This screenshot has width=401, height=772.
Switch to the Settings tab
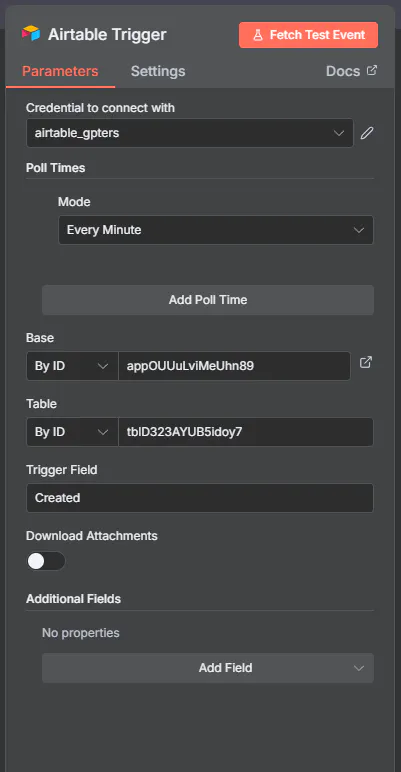[x=158, y=71]
